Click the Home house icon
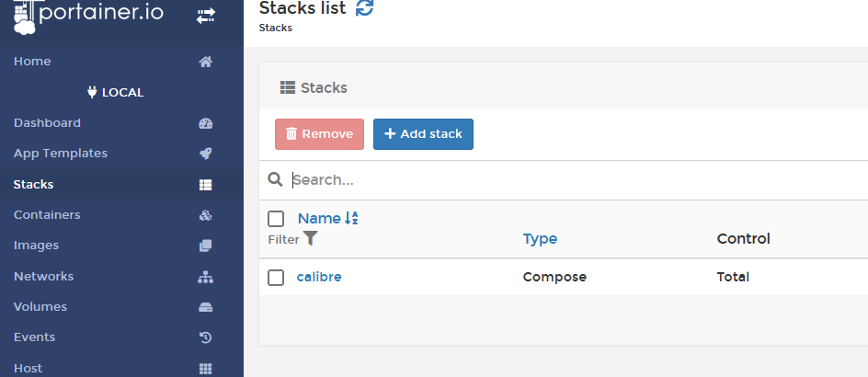 coord(206,62)
